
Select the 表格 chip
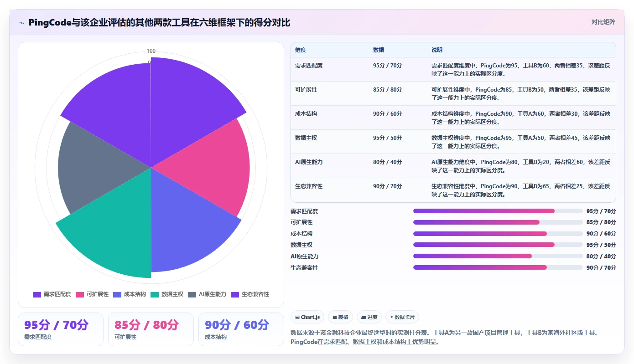pos(340,317)
